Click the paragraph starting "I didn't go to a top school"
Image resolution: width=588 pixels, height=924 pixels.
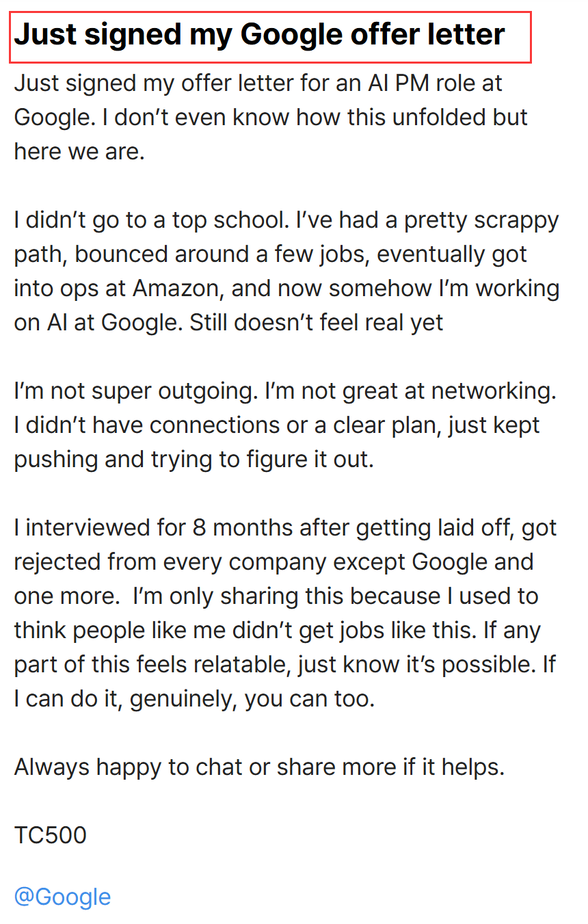(x=286, y=272)
